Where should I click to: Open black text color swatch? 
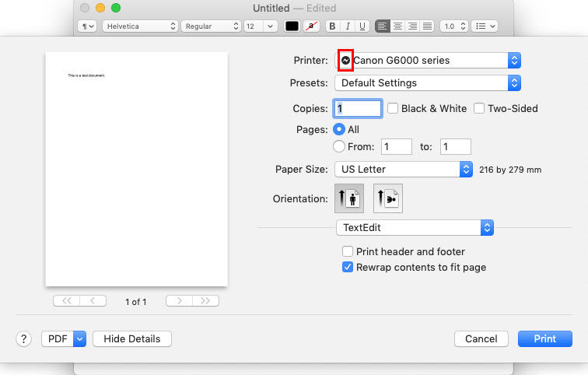292,26
